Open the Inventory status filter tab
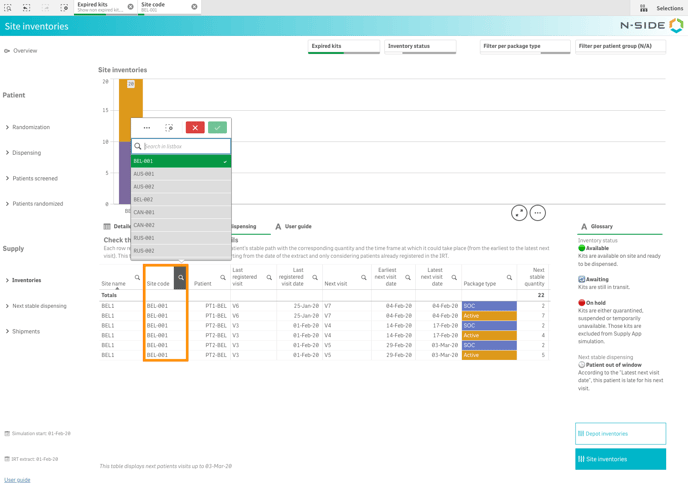 (x=420, y=46)
